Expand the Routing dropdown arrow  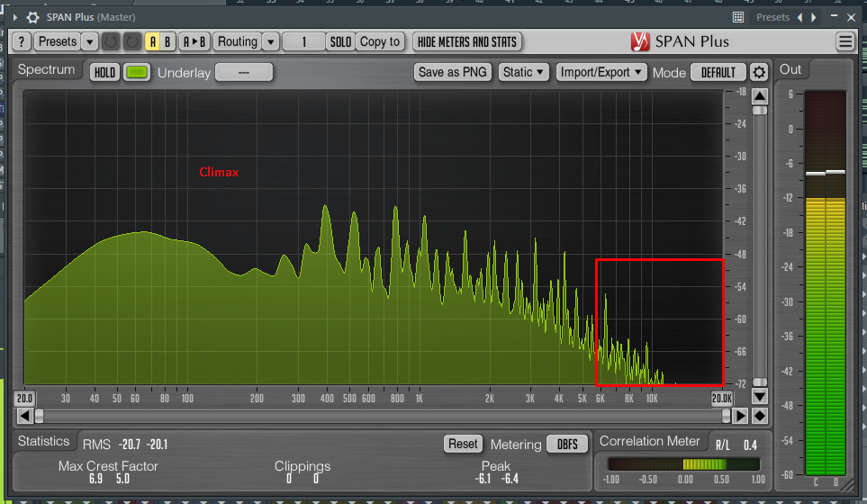click(x=270, y=41)
